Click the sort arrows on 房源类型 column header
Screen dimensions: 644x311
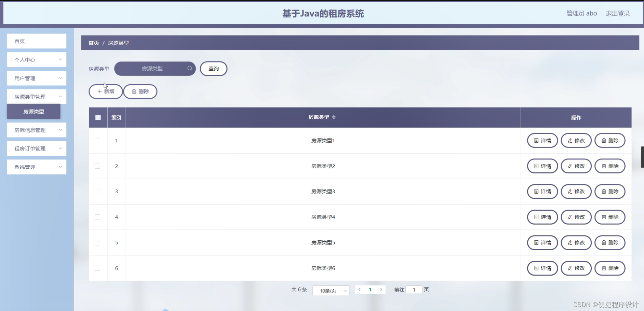click(x=334, y=117)
